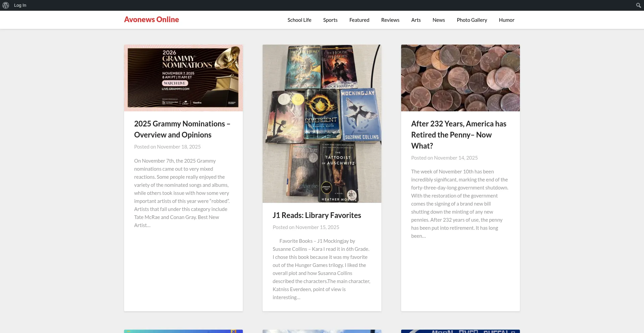The width and height of the screenshot is (644, 333).
Task: Open J1 Reads: Library Favorites headline
Action: 317,215
